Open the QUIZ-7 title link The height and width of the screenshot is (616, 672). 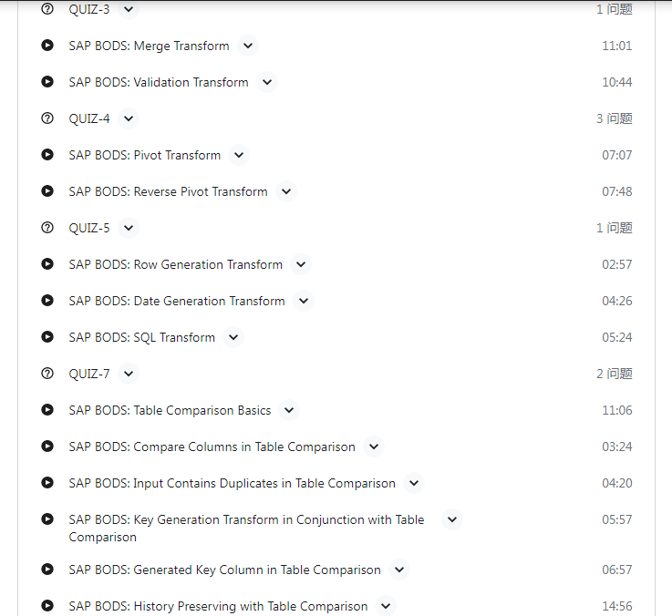point(89,374)
